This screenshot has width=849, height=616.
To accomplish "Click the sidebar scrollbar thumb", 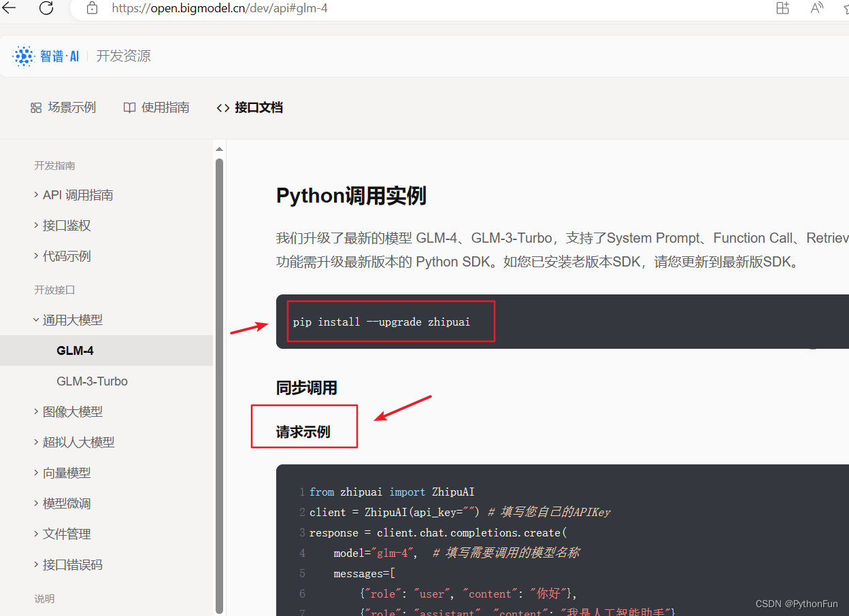I will (218, 381).
